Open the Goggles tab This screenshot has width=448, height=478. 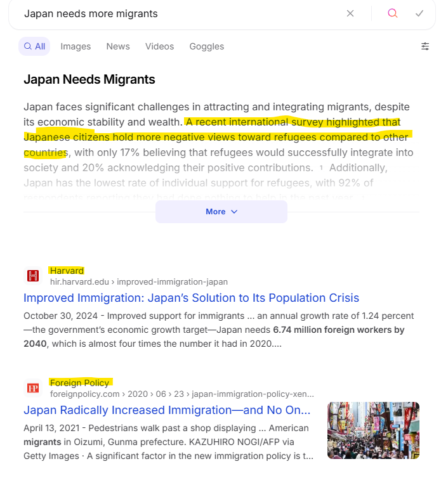(207, 46)
